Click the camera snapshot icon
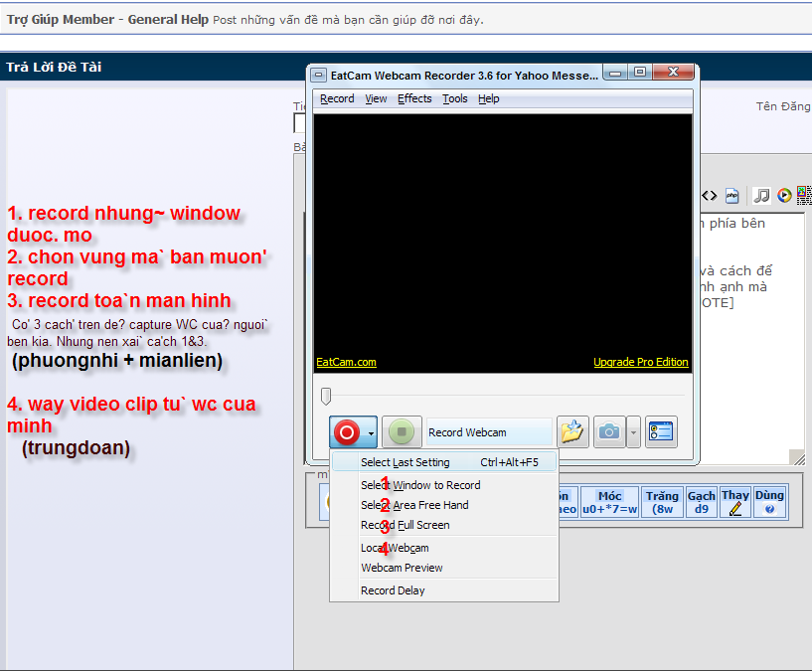 (608, 432)
